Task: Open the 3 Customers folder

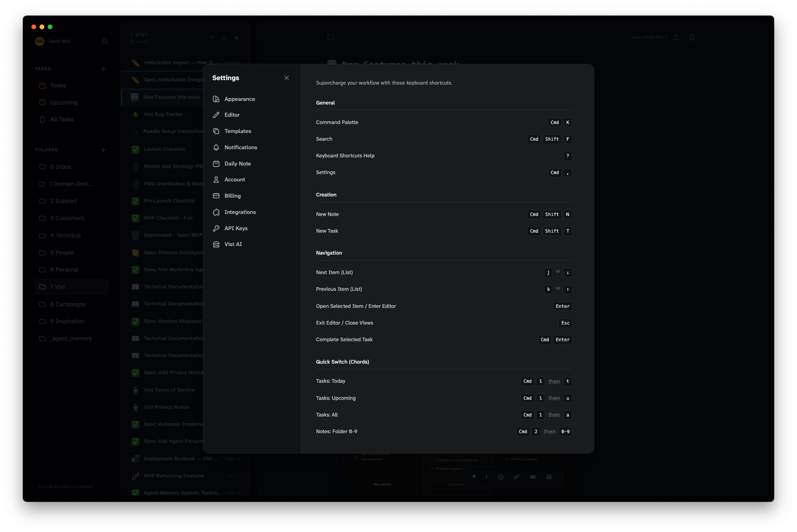Action: [x=67, y=218]
